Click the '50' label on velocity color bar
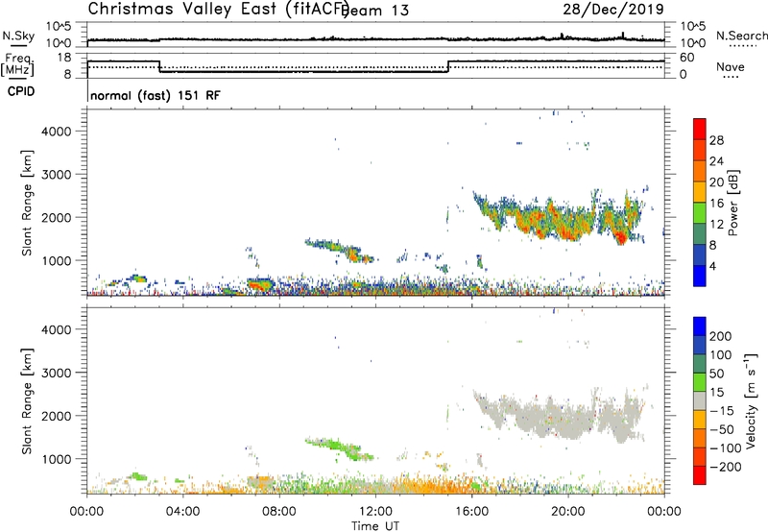Viewport: 768px width, 532px height. click(716, 374)
